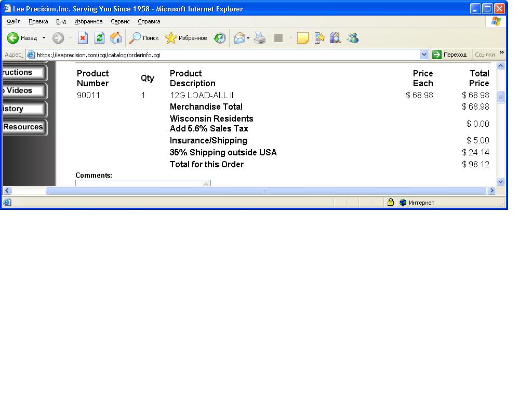532x399 pixels.
Task: Go to the Home page icon
Action: pos(116,38)
